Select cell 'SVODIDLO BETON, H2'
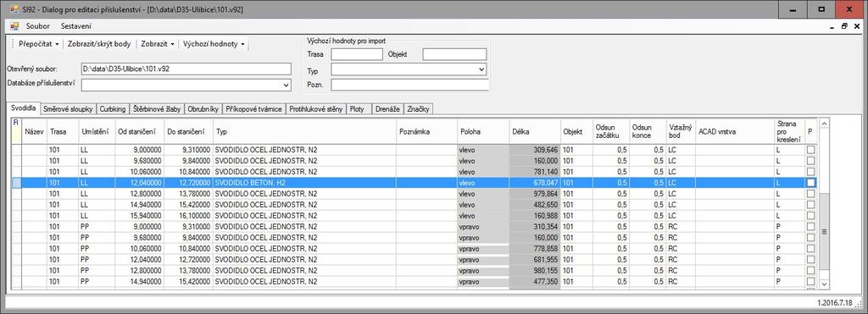 pos(304,183)
